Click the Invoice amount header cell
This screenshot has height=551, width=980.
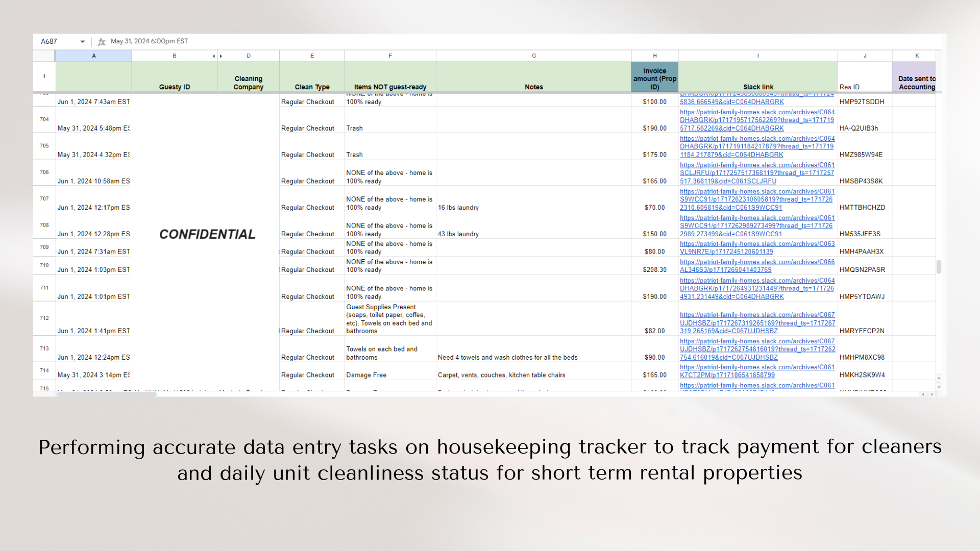coord(654,78)
